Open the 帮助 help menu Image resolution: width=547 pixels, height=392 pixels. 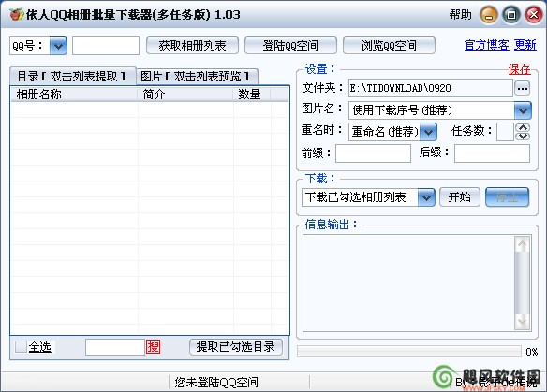(x=460, y=15)
